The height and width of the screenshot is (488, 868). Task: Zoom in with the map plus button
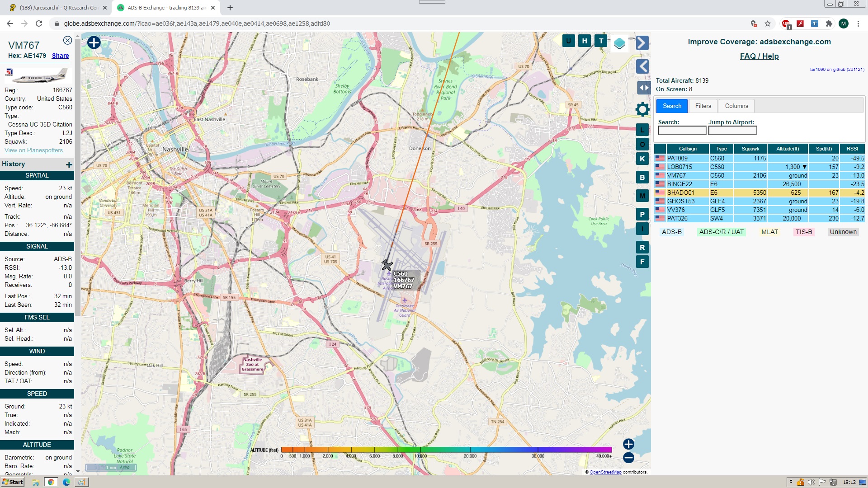pyautogui.click(x=628, y=444)
